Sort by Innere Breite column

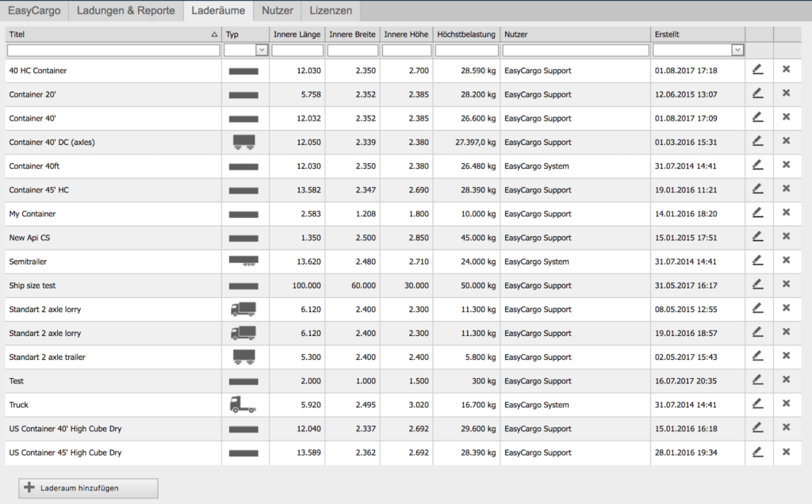[x=352, y=34]
